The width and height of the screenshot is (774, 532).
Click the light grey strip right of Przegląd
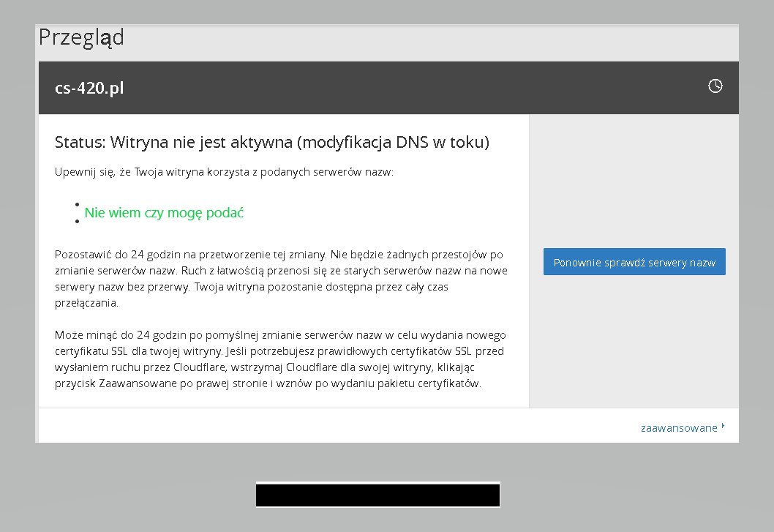pyautogui.click(x=429, y=42)
